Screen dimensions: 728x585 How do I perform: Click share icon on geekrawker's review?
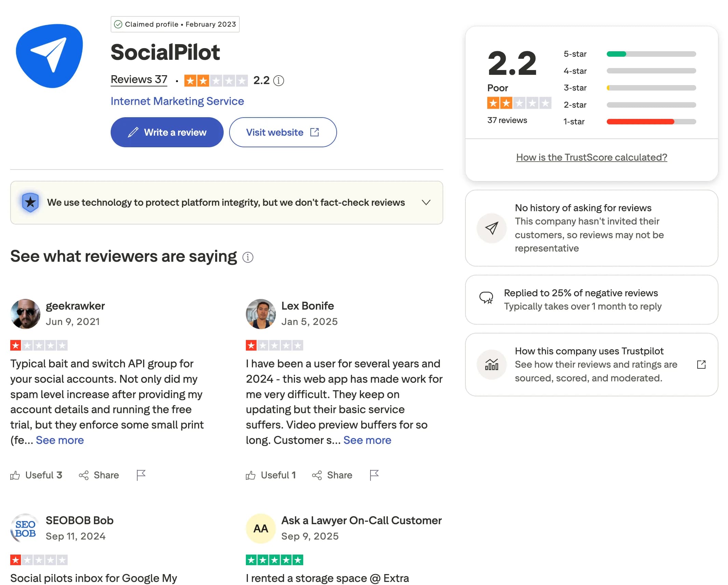(x=84, y=475)
